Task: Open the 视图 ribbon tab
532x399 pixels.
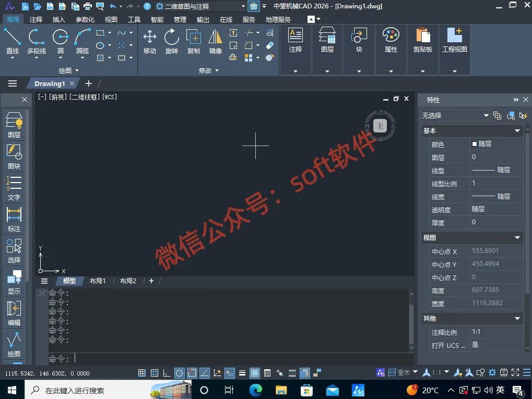Action: (111, 20)
